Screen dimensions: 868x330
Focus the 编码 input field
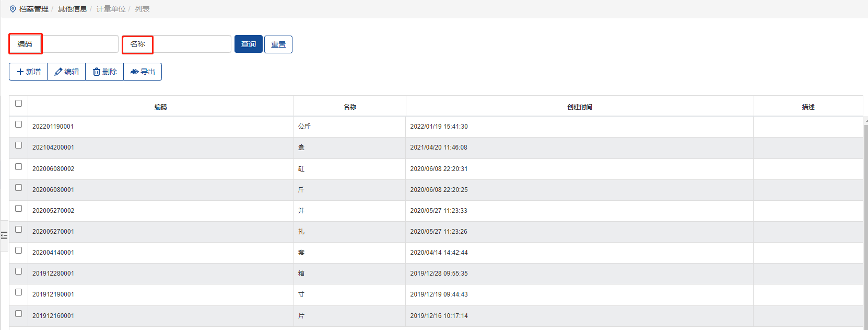coord(80,44)
